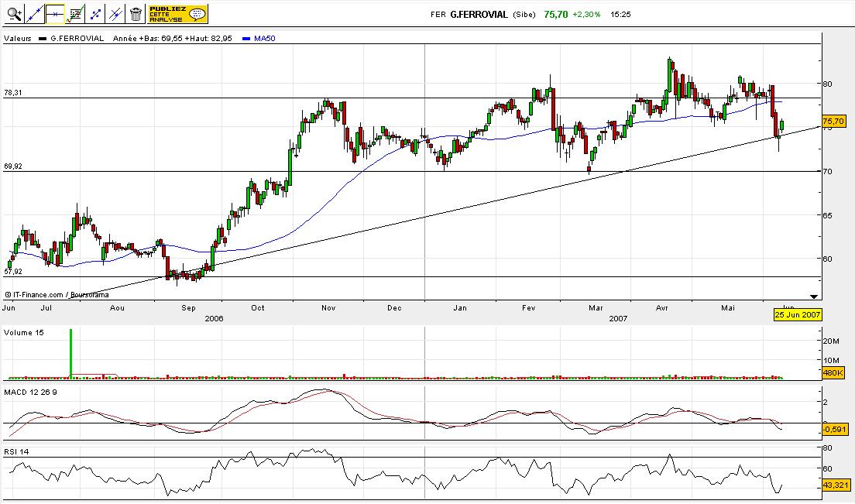Click the +2,30% variation value
Viewport: 855px width, 504px height.
tap(586, 15)
